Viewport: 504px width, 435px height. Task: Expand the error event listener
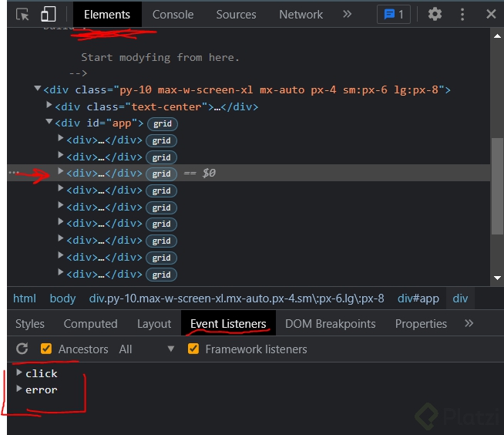(x=19, y=389)
